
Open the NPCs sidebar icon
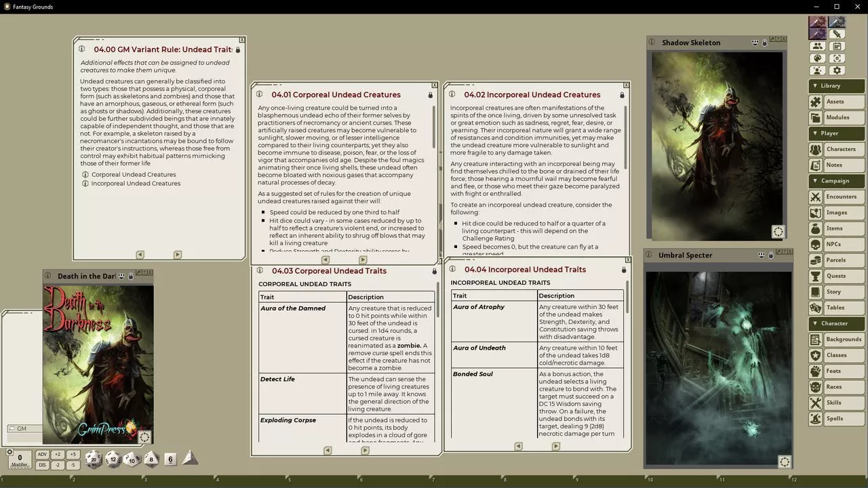click(x=816, y=244)
